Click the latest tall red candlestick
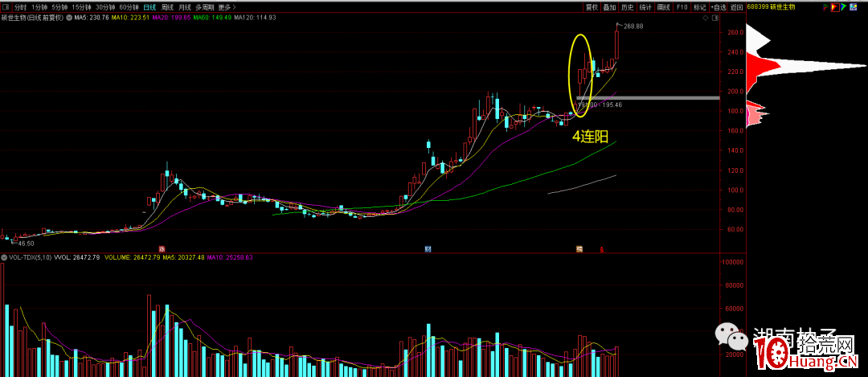The height and width of the screenshot is (377, 868). 616,44
